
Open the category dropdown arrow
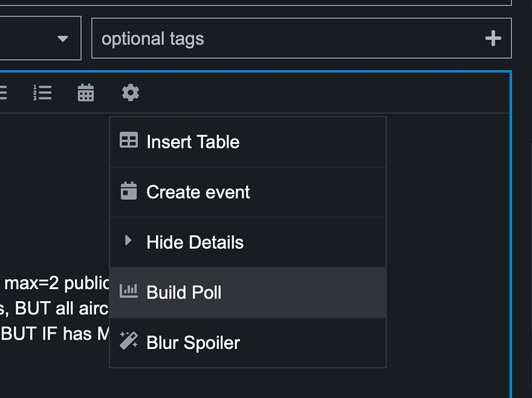(63, 38)
